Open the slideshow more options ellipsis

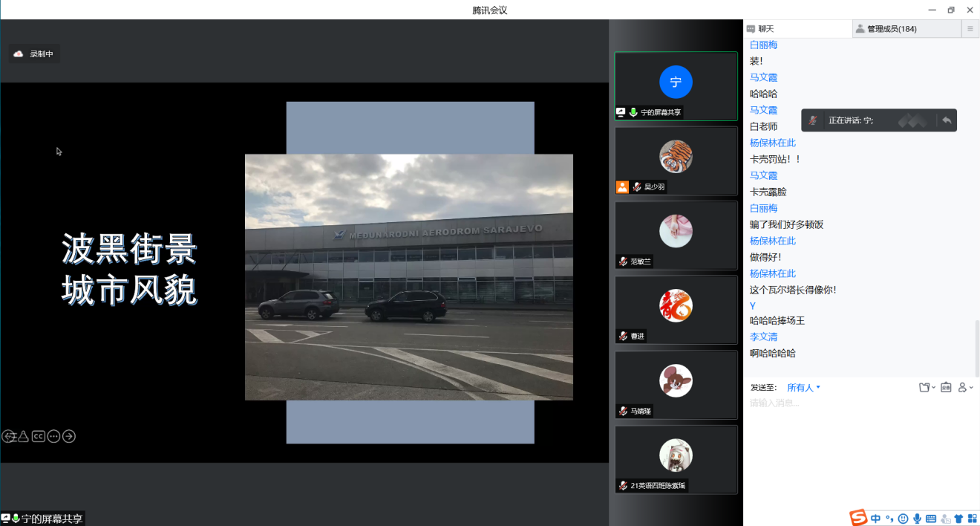pos(53,436)
